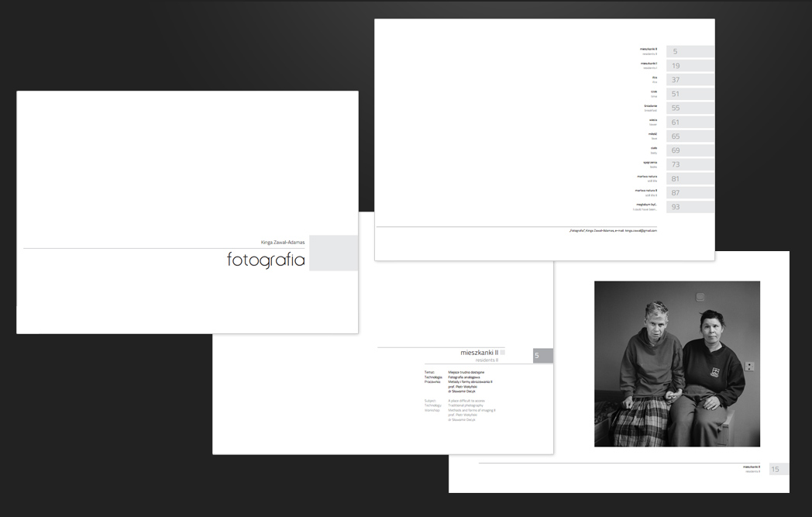The width and height of the screenshot is (812, 517).
Task: Click the "I could have been..." contents label
Action: [x=645, y=209]
